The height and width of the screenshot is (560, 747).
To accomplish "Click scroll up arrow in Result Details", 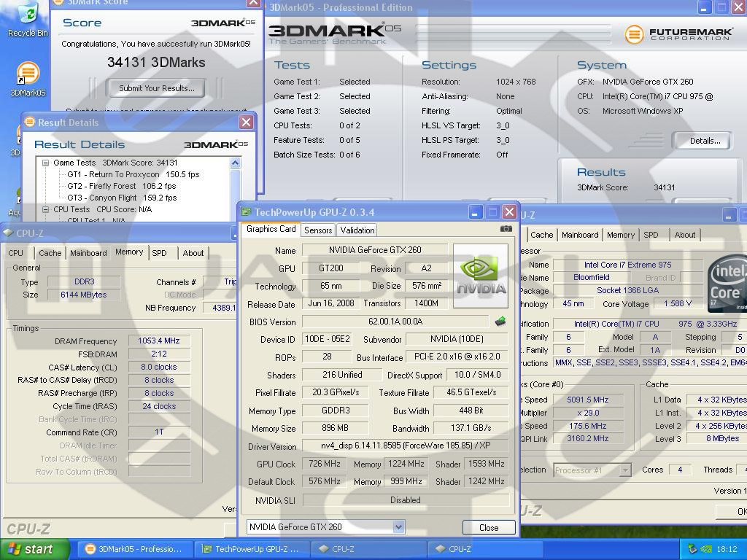I will coord(235,163).
